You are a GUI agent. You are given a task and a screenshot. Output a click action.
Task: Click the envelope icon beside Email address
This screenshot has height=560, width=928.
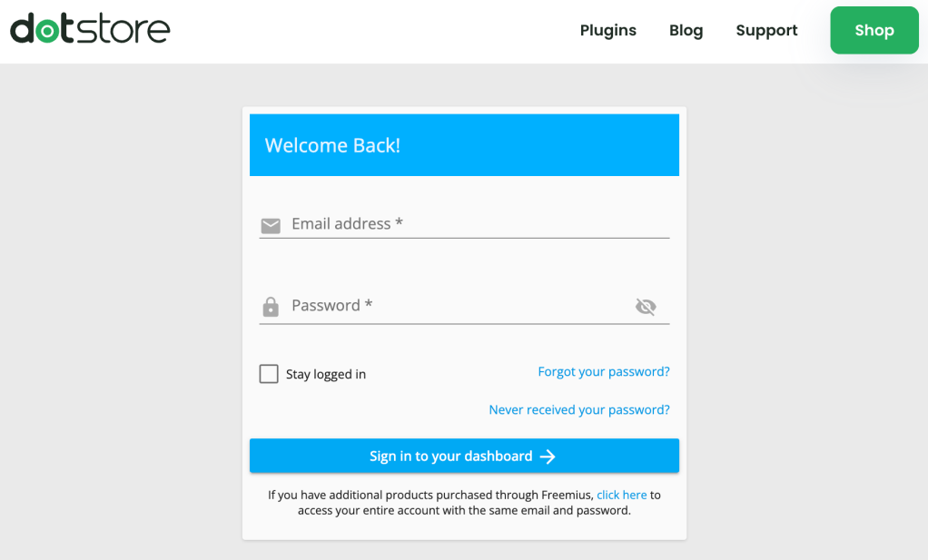point(271,226)
